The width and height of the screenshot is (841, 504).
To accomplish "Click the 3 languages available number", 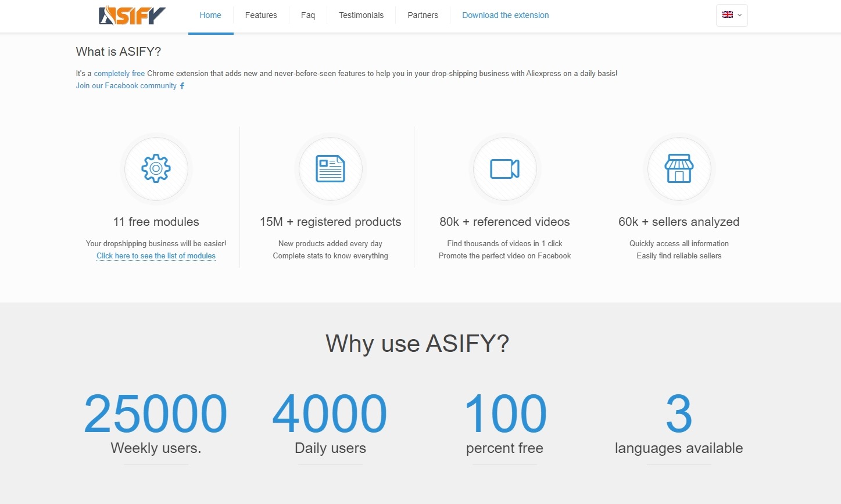I will pyautogui.click(x=679, y=414).
